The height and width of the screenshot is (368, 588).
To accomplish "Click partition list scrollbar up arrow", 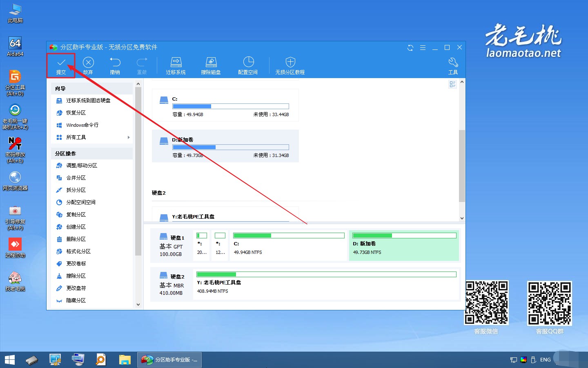I will 462,82.
